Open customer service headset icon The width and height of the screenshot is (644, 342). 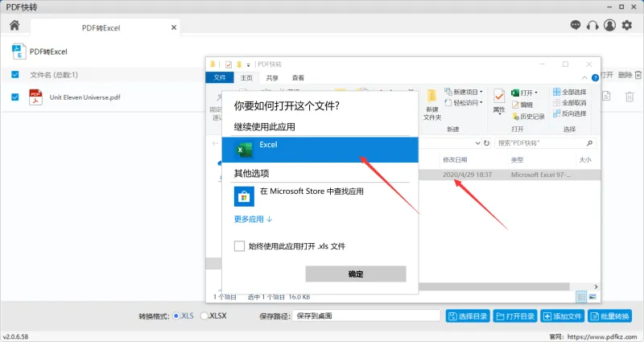(592, 26)
